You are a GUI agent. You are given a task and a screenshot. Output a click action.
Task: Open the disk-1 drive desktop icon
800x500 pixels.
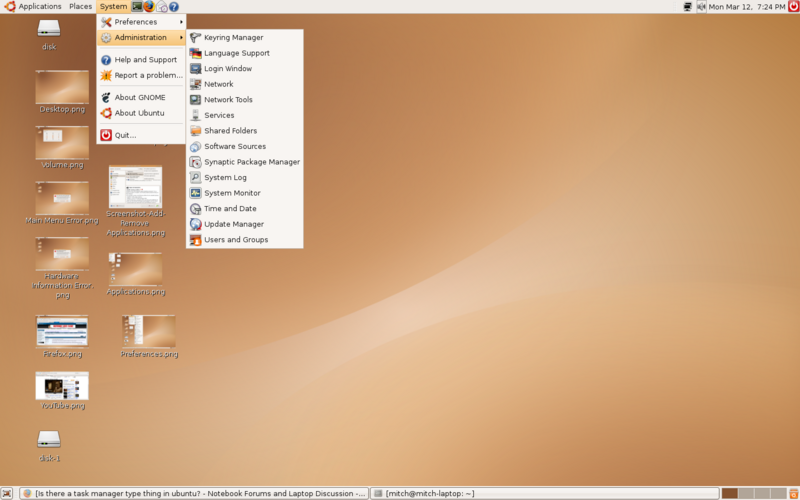click(49, 439)
